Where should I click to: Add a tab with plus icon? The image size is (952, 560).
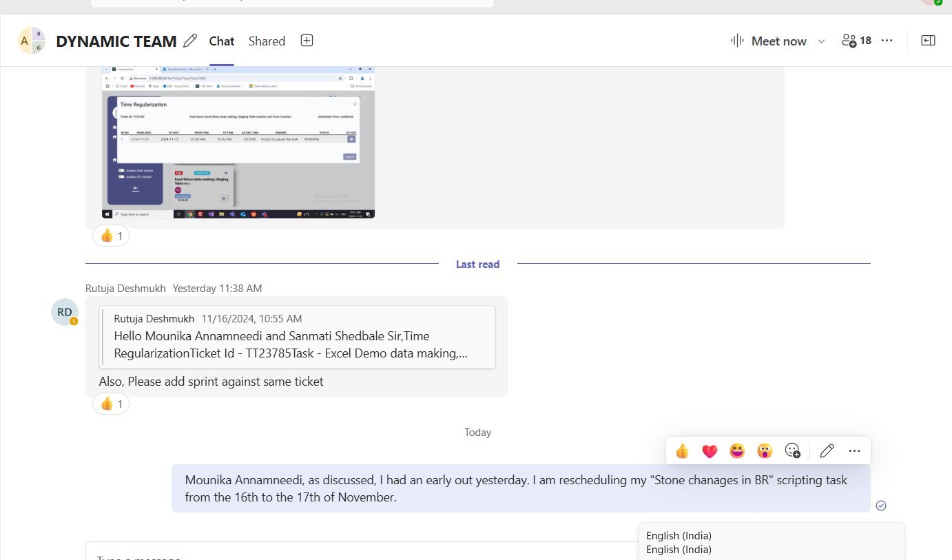point(307,41)
